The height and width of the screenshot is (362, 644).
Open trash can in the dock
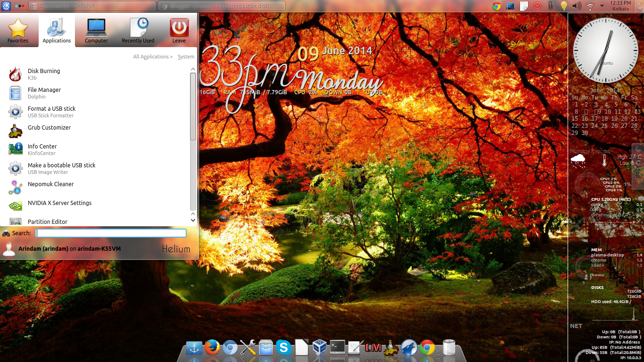449,347
